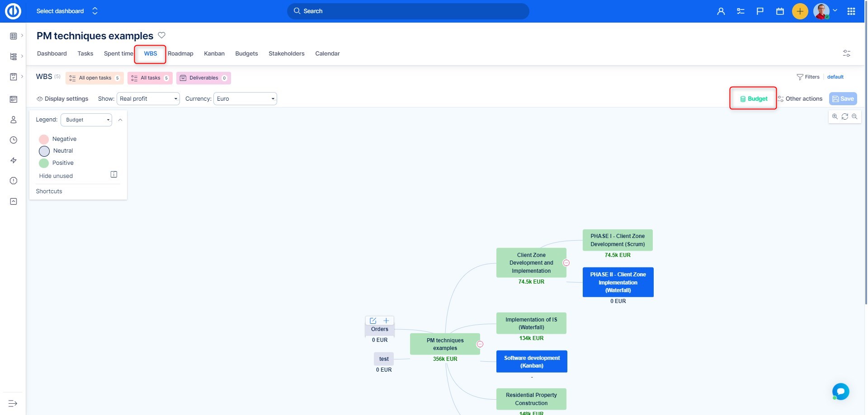
Task: Click the yellow plus create button
Action: [800, 11]
